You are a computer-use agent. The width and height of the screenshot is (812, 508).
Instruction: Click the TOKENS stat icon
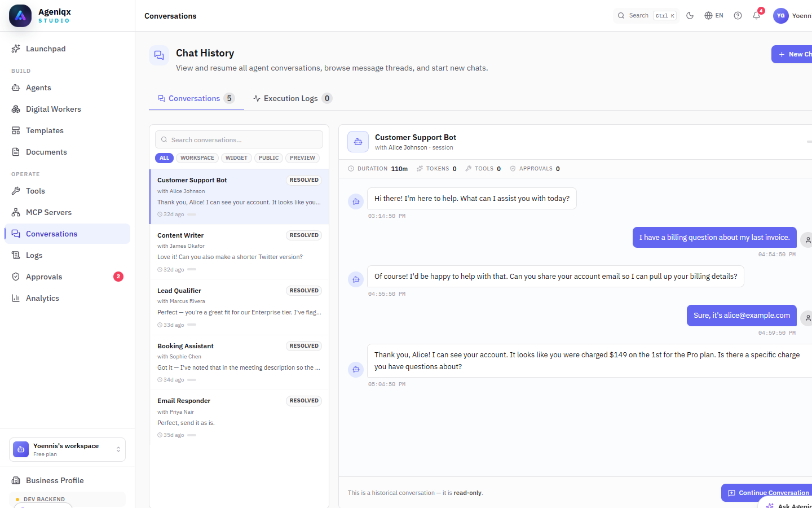point(420,169)
